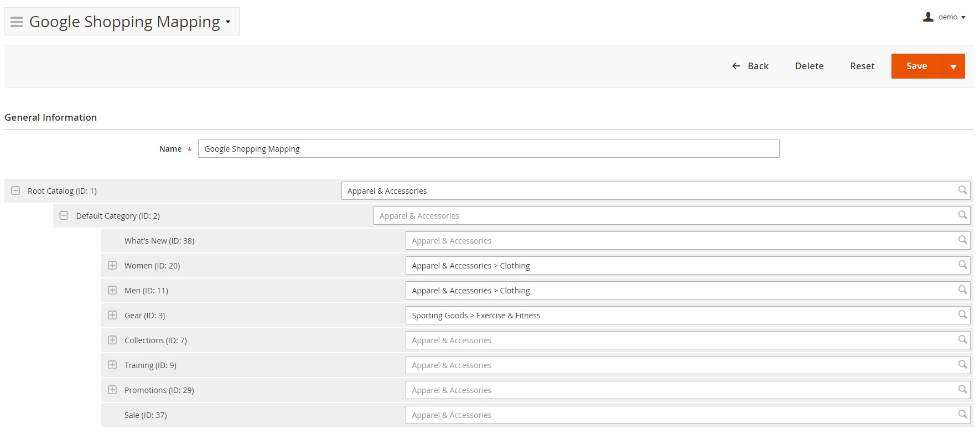The height and width of the screenshot is (434, 980).
Task: Click the Delete button
Action: coord(809,66)
